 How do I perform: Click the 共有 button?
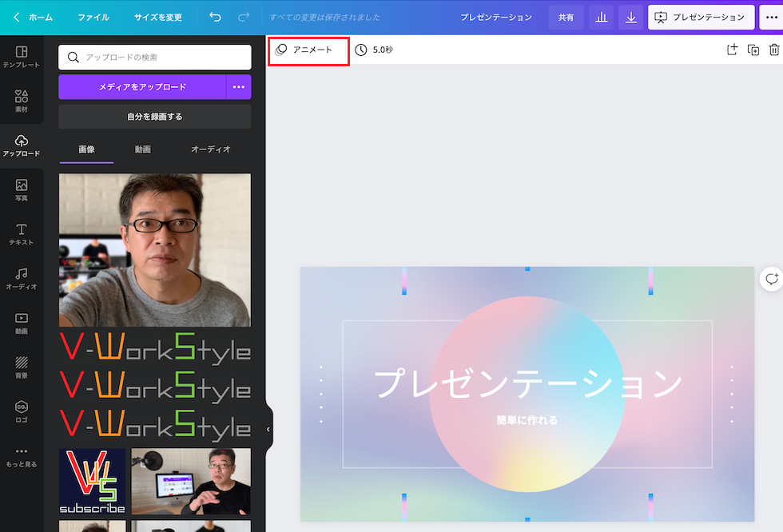point(566,17)
